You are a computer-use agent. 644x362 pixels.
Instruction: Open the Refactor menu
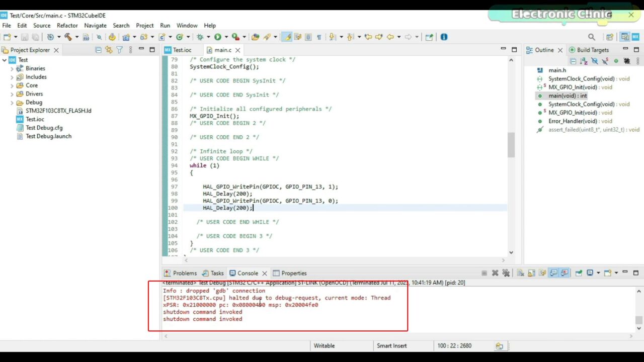point(67,25)
